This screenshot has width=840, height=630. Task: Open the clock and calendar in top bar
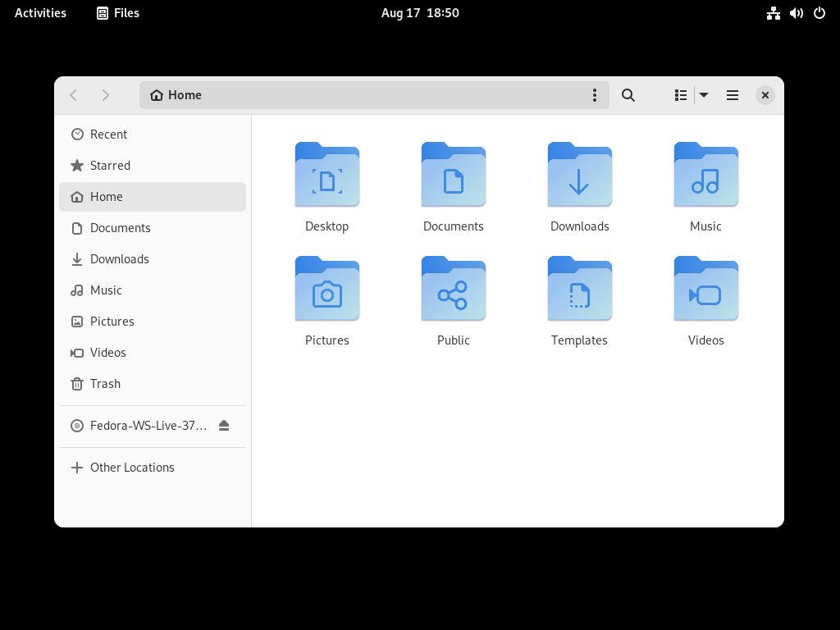[420, 13]
